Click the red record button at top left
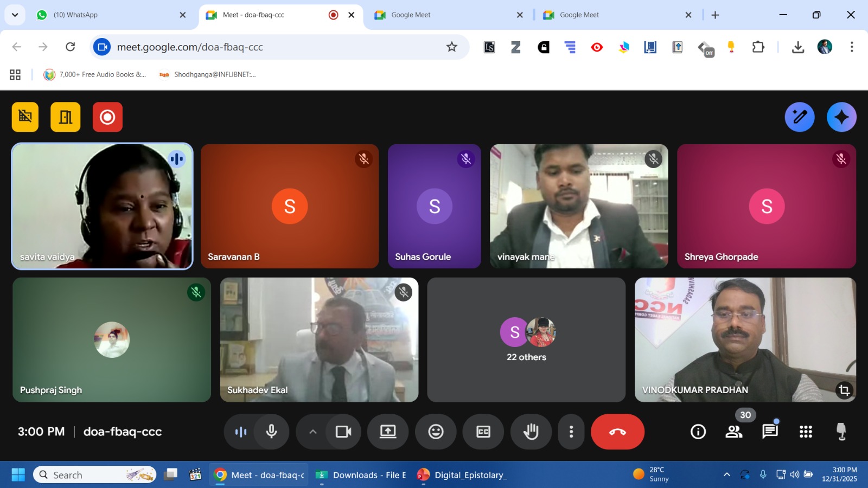 (x=107, y=117)
